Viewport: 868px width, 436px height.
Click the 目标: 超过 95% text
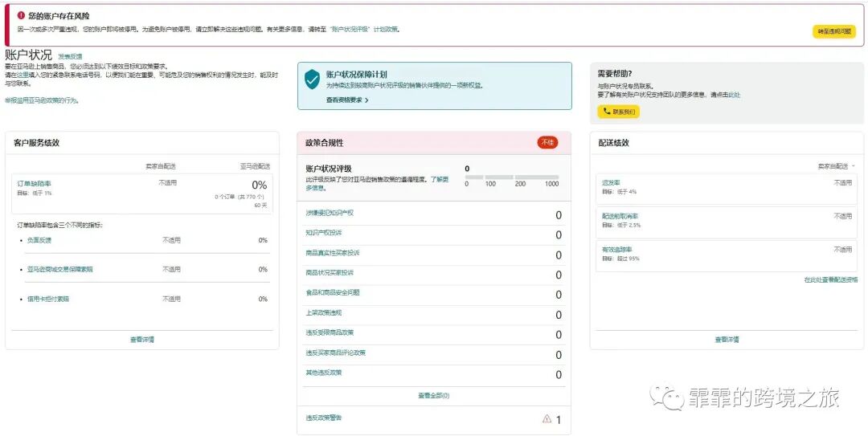pos(620,259)
